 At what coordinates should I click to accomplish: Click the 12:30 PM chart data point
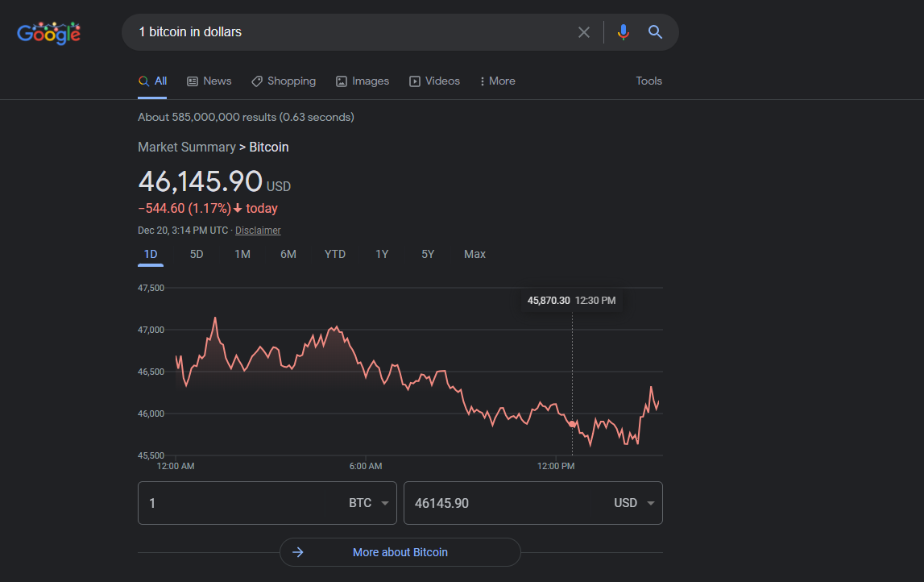(x=572, y=424)
